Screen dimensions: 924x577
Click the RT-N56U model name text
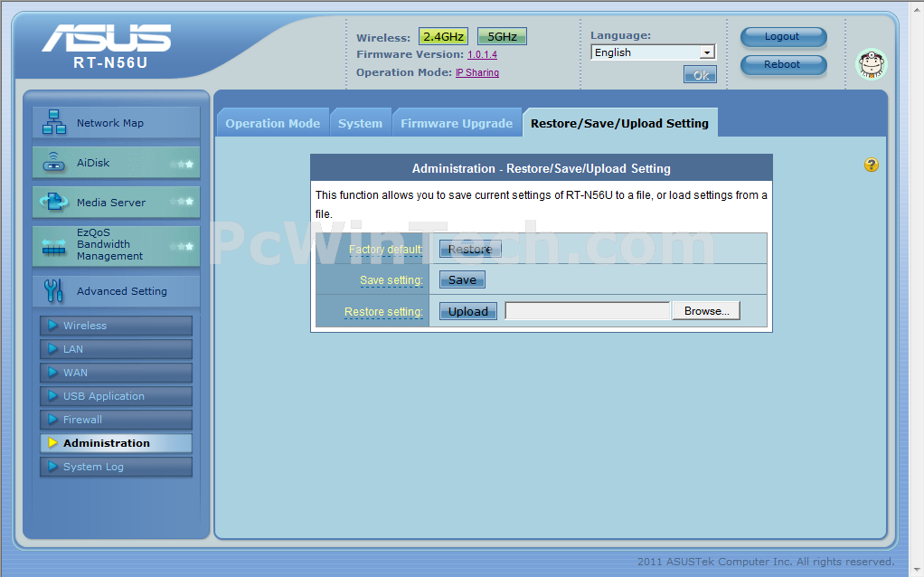(110, 62)
